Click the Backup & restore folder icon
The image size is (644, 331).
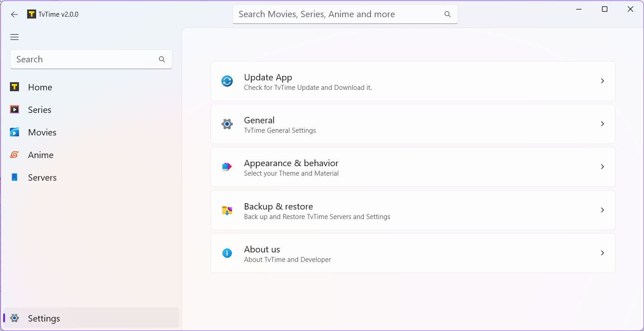[227, 210]
